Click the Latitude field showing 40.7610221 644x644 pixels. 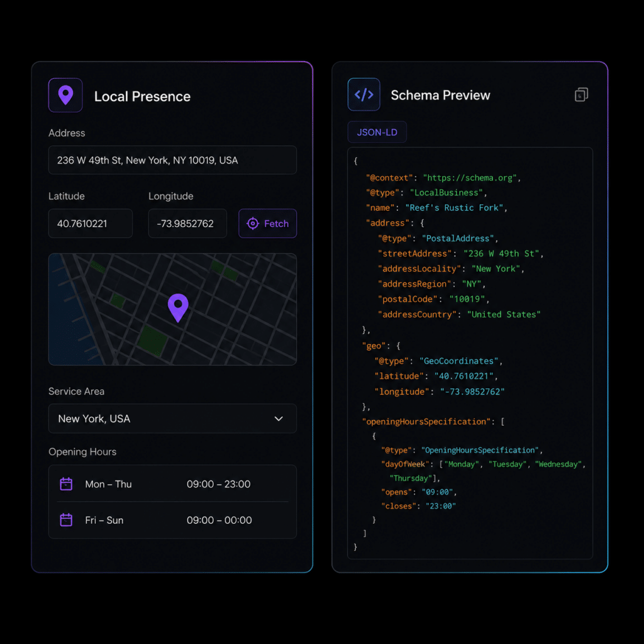(x=91, y=223)
